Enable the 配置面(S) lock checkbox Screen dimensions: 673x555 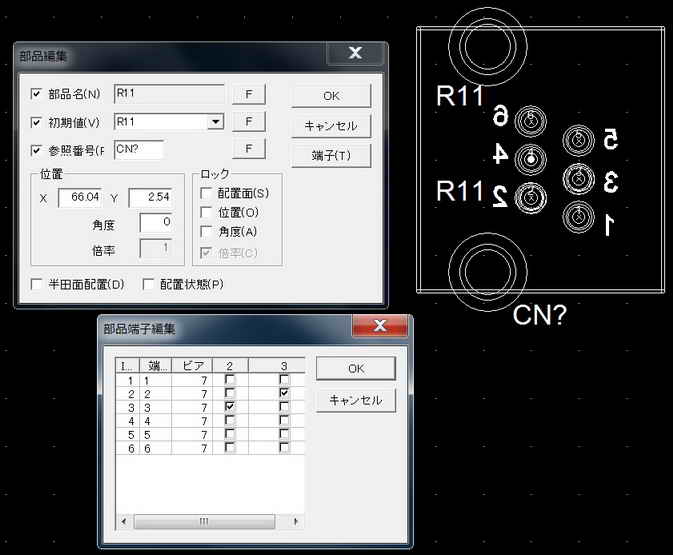tap(207, 193)
